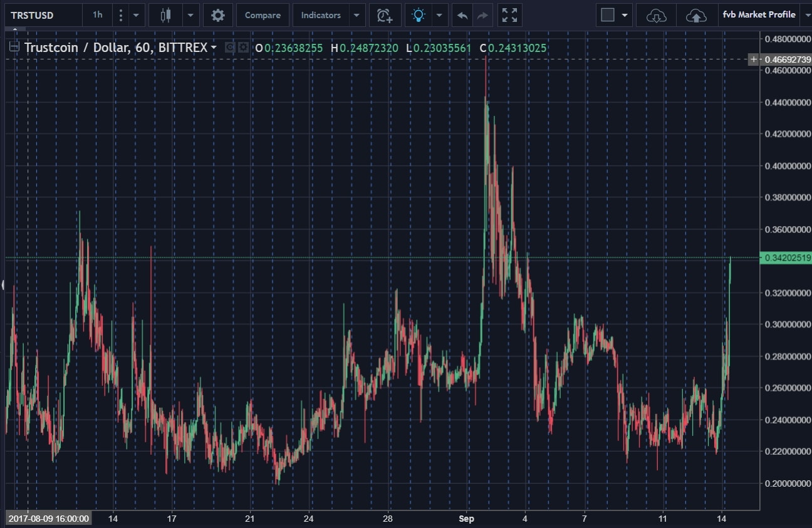Open the Indicators button
Viewport: 812px width, 528px height.
[321, 15]
